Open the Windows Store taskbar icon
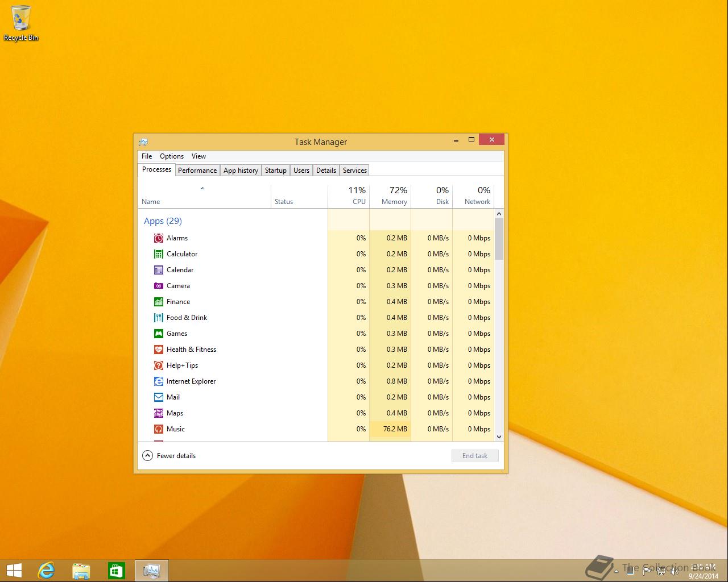The width and height of the screenshot is (728, 582). point(117,571)
